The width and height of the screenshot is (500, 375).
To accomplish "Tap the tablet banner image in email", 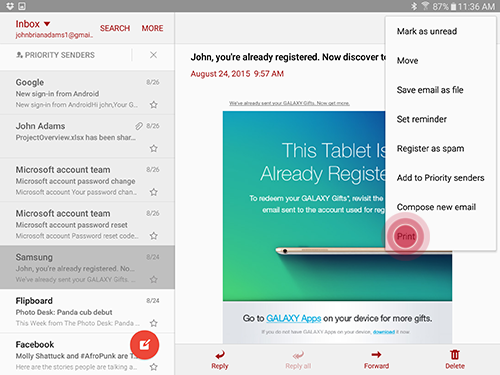I will [x=337, y=206].
